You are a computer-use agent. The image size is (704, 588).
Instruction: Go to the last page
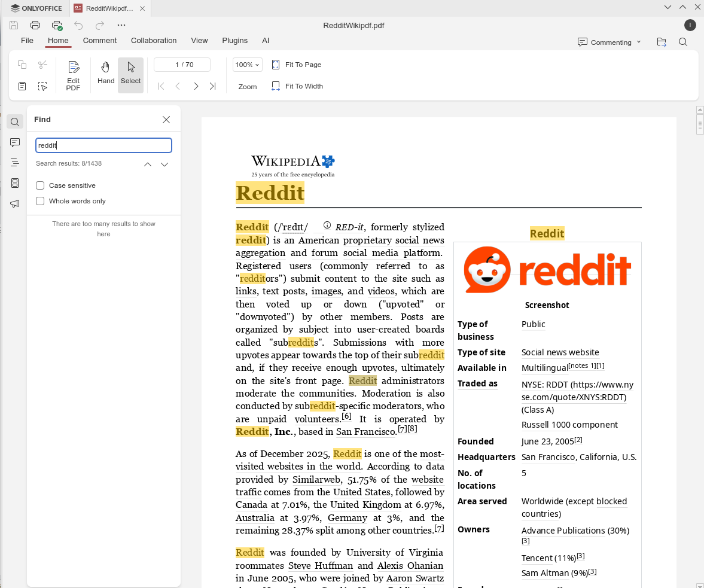[x=213, y=86]
